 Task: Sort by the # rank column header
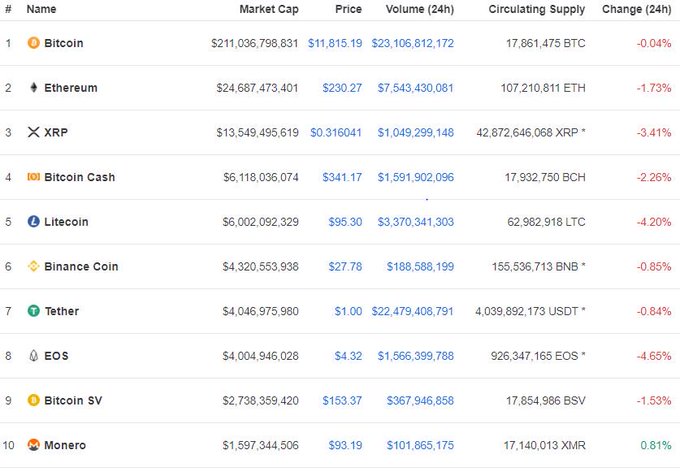tap(8, 9)
